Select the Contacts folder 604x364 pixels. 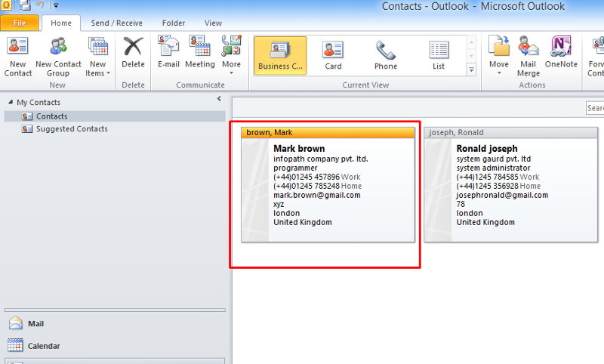(115, 116)
